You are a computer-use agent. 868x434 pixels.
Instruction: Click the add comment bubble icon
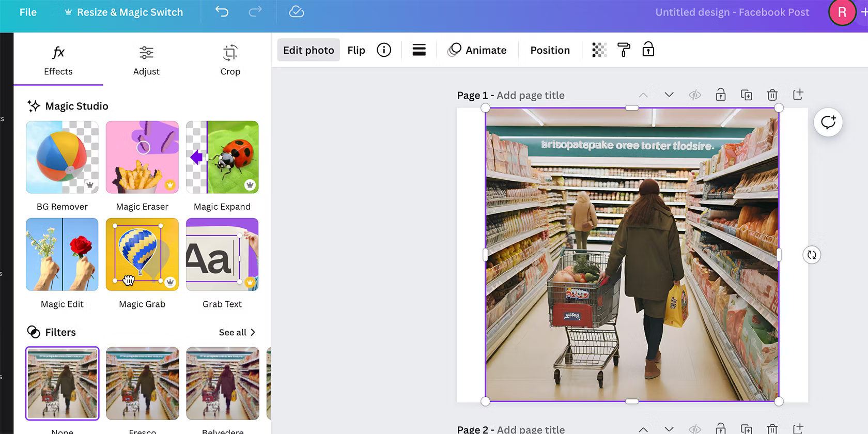click(828, 122)
